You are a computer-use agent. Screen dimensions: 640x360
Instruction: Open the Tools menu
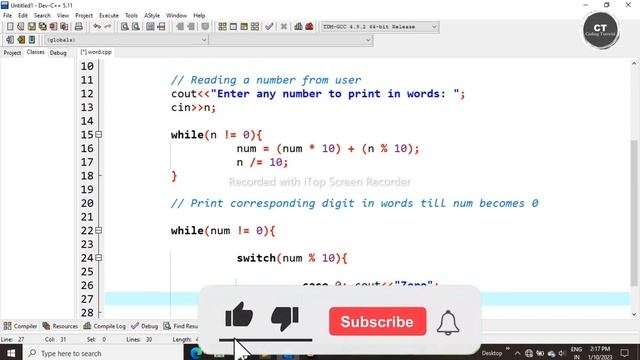(131, 16)
